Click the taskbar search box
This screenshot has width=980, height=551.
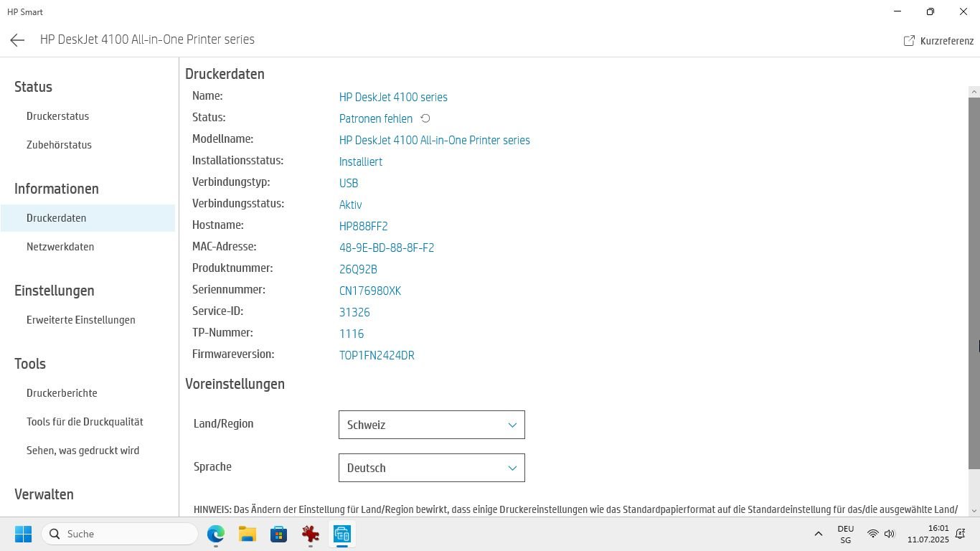click(x=120, y=534)
